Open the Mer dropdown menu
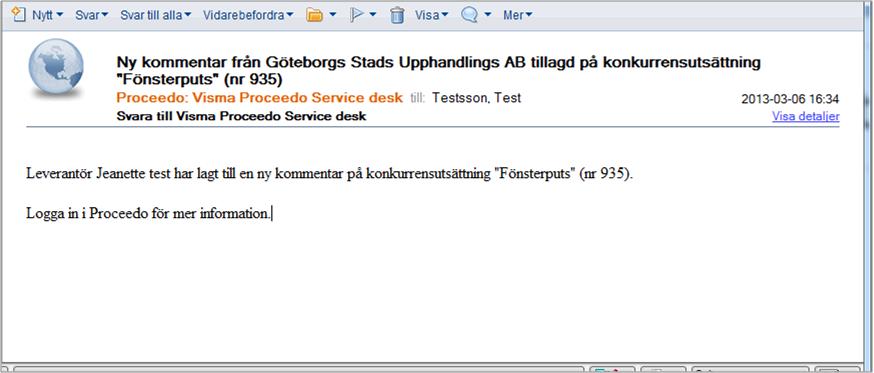Viewport: 874px width, 373px height. pyautogui.click(x=517, y=15)
